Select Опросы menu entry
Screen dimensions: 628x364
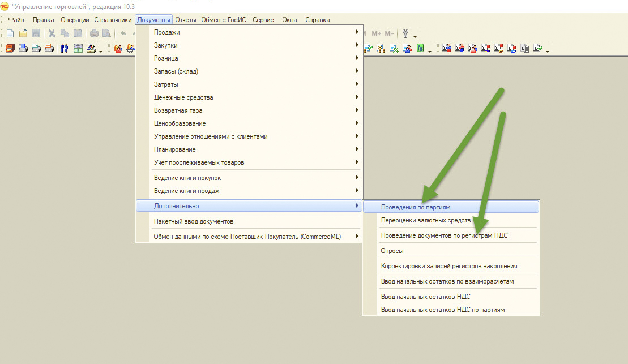click(x=451, y=251)
